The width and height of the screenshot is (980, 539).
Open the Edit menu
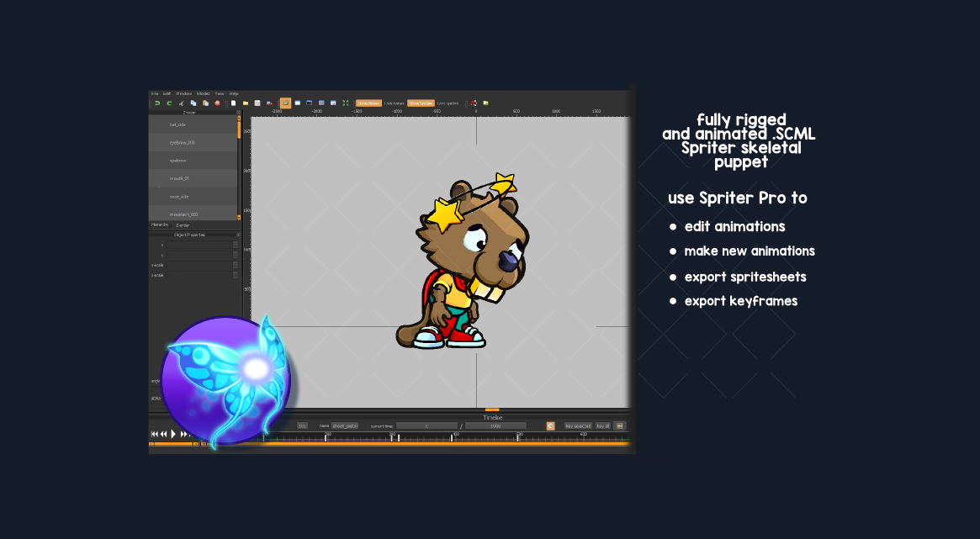point(167,93)
